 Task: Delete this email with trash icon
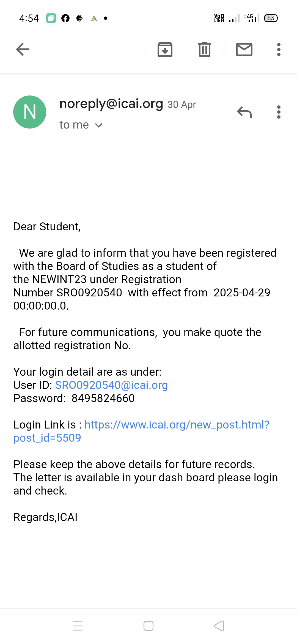pos(204,50)
